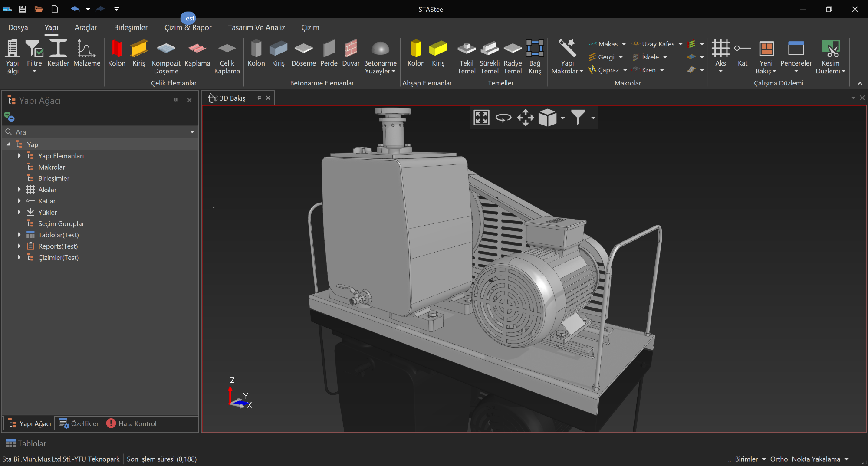Switch to the Özellikler panel tab

[79, 423]
